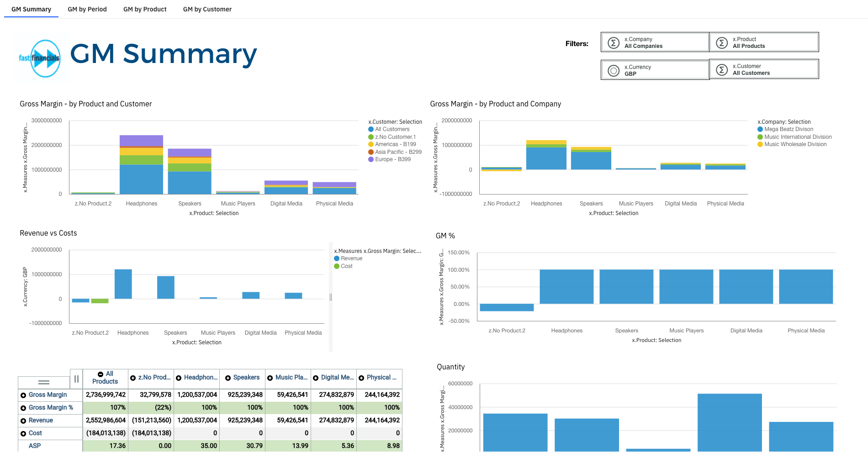Click the All Customers legend blue dot
Image resolution: width=868 pixels, height=452 pixels.
371,129
